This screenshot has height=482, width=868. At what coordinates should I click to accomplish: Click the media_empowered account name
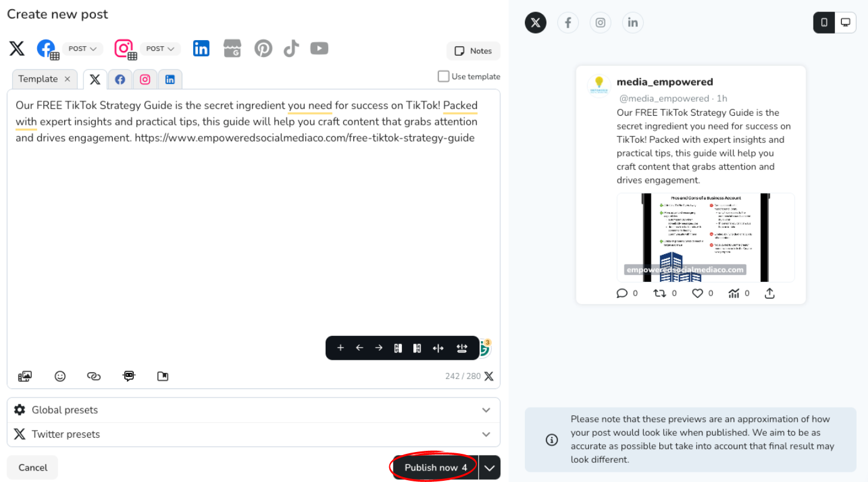click(x=665, y=82)
